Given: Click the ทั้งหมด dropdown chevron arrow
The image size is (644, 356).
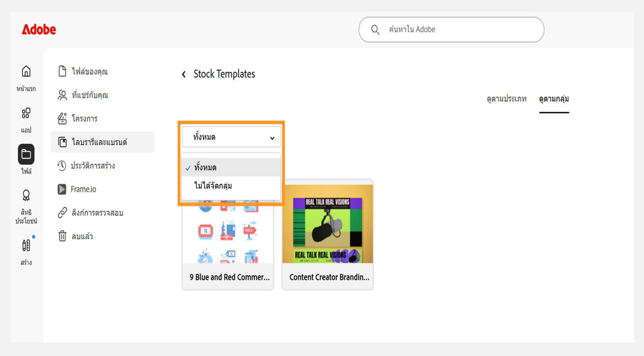Looking at the screenshot, I should pyautogui.click(x=272, y=138).
